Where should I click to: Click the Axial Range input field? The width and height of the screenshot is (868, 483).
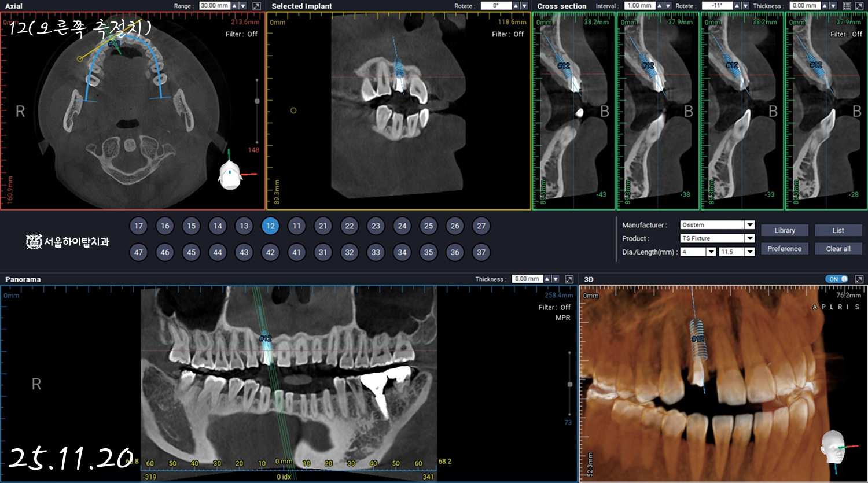pyautogui.click(x=215, y=6)
